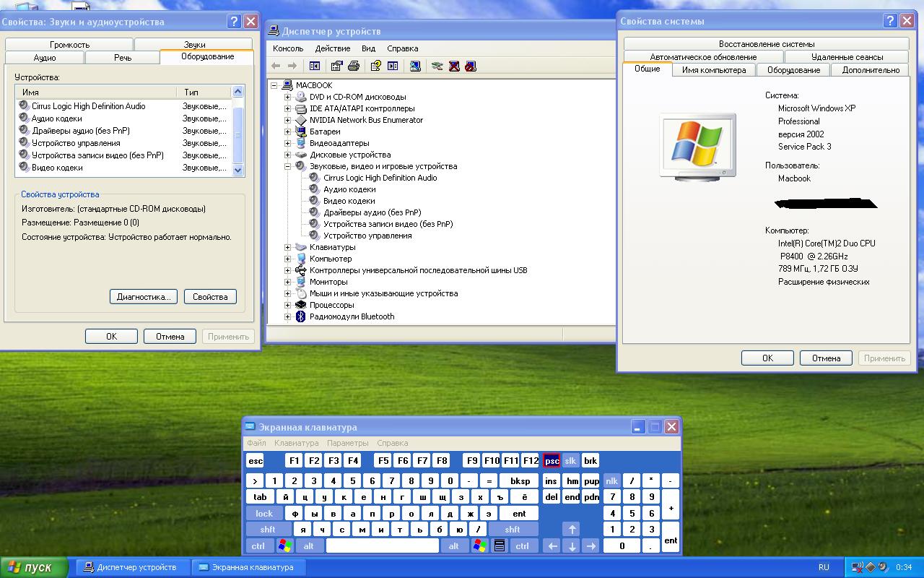
Task: Click the Update driver toolbar icon
Action: point(437,66)
